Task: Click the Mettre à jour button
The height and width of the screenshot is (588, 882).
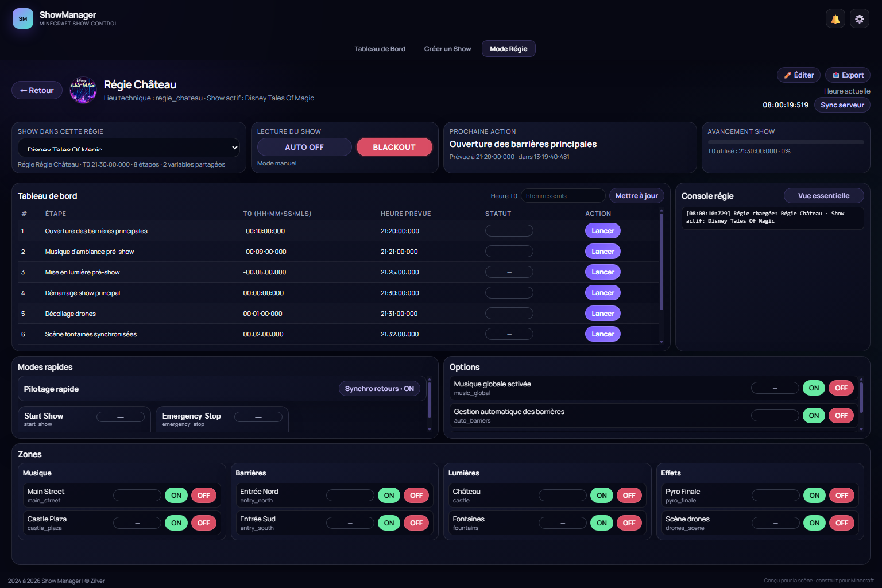Action: [x=636, y=196]
